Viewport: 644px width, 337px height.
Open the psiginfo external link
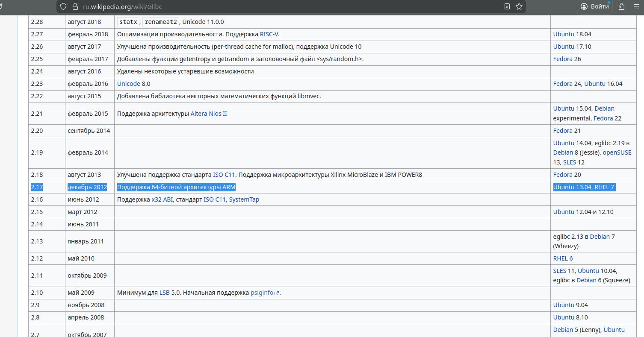[x=262, y=293]
